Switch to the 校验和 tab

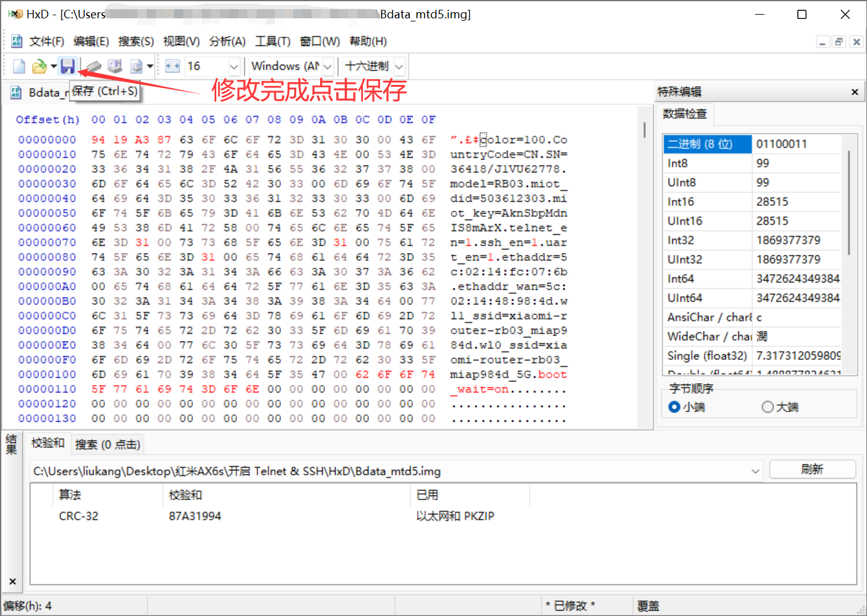[48, 443]
